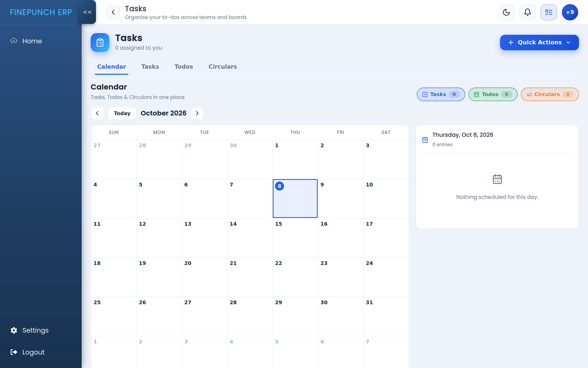The width and height of the screenshot is (588, 368).
Task: Click the calendar icon beside Thursday, Oct 8
Action: click(x=425, y=140)
